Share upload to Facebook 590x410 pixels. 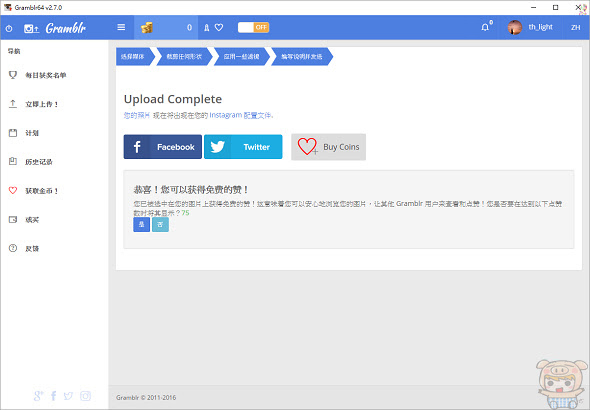tap(163, 147)
